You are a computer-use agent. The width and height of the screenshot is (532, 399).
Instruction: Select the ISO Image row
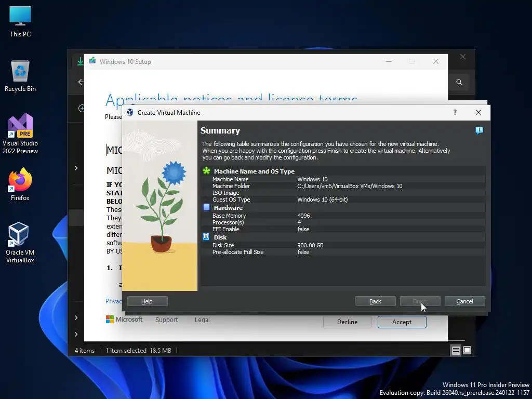(343, 193)
